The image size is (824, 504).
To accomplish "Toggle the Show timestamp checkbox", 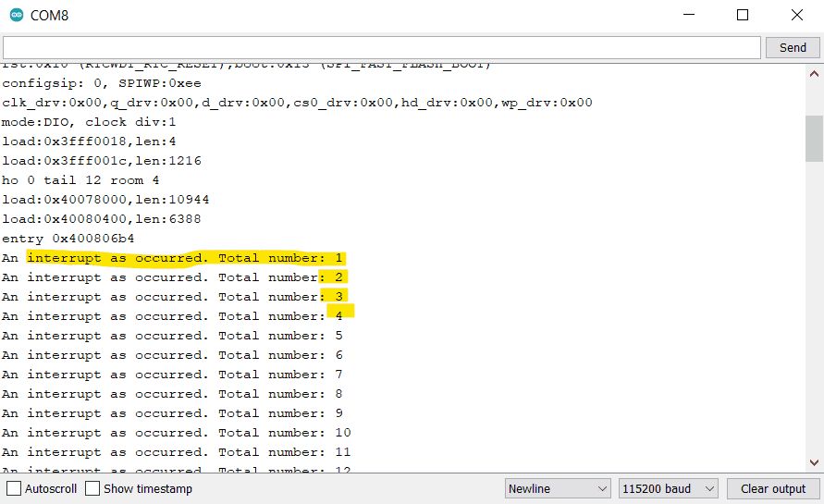I will pos(93,488).
